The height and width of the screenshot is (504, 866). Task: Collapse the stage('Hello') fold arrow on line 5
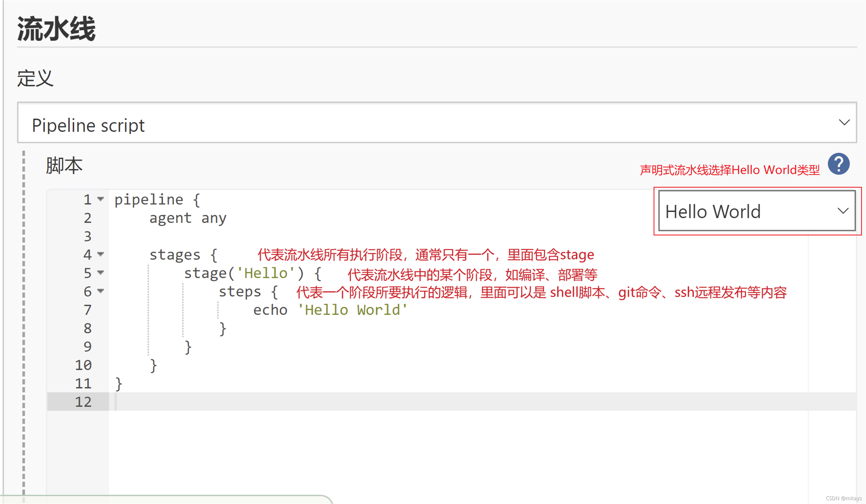100,273
